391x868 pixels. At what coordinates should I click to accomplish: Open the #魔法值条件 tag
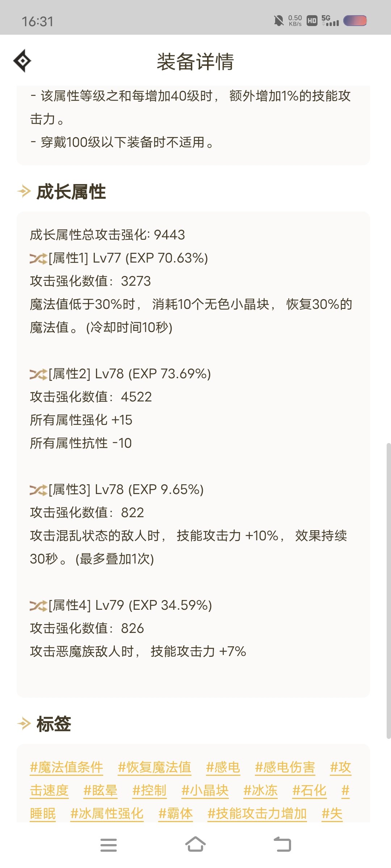click(x=67, y=767)
